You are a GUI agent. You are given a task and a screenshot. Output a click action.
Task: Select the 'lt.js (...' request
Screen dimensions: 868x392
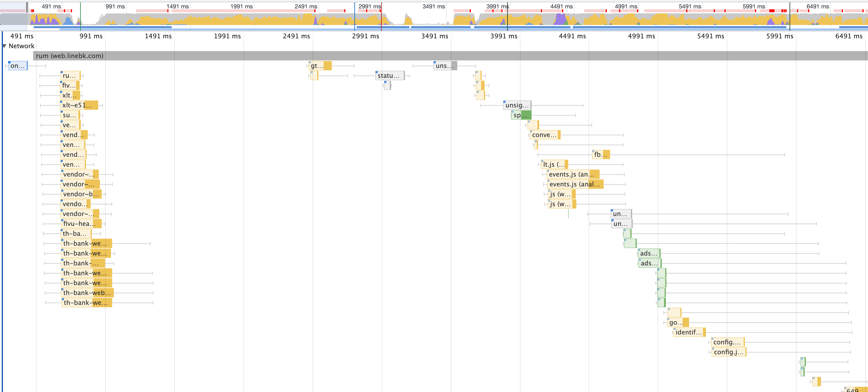click(554, 165)
